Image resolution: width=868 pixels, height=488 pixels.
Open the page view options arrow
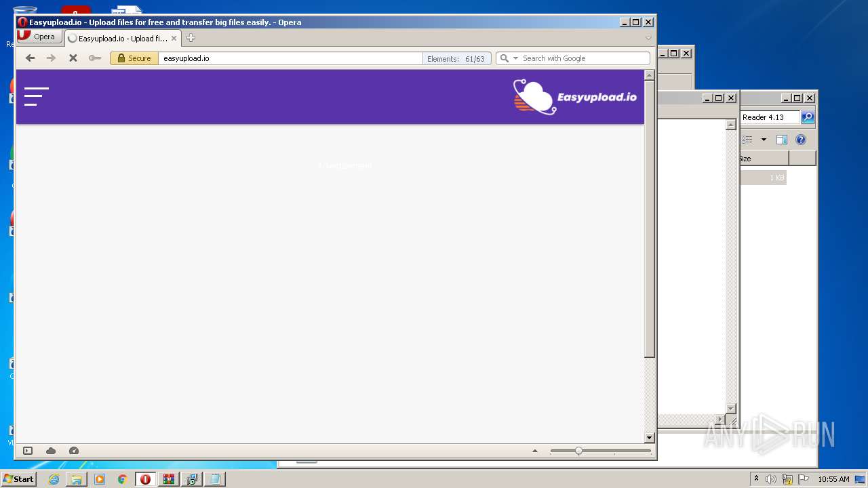click(534, 451)
